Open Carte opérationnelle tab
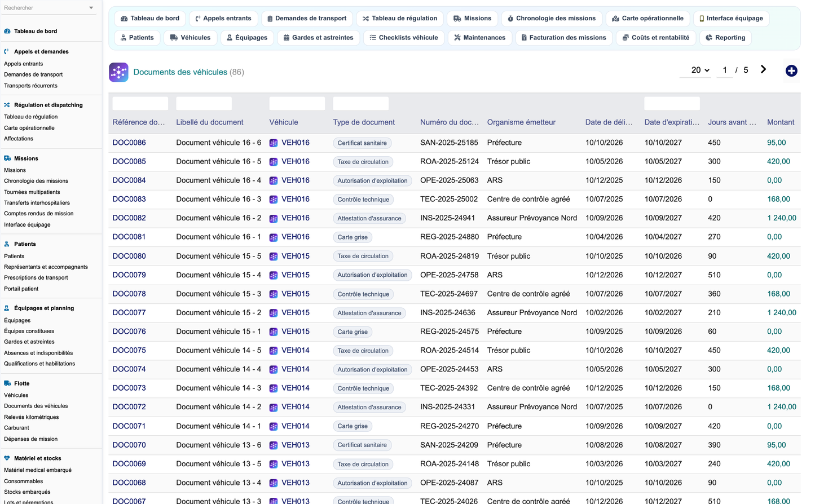Screen dimensions: 815x504 tap(647, 19)
